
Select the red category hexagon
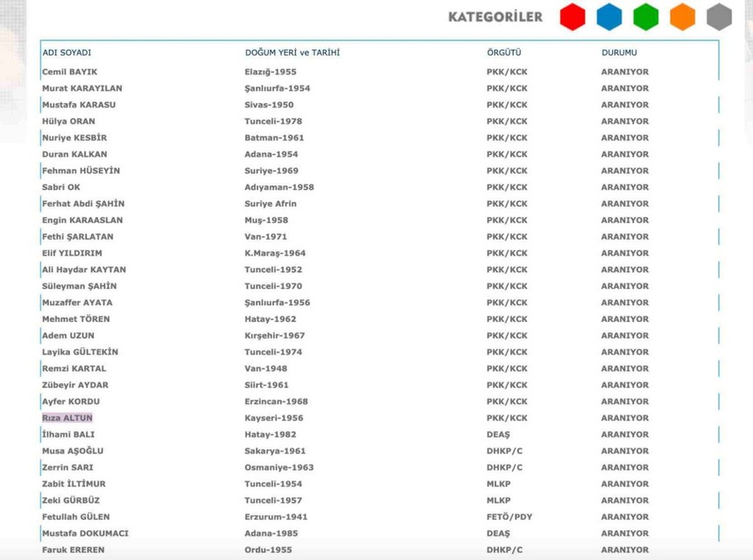point(573,17)
